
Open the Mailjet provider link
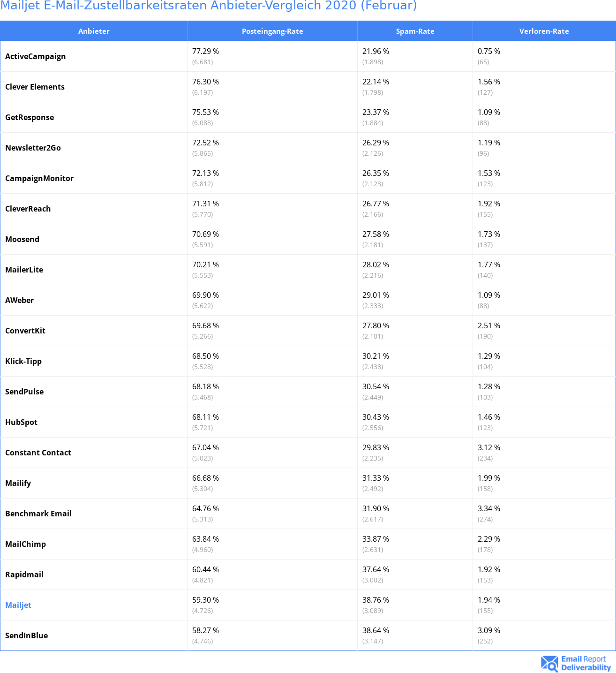(x=18, y=605)
